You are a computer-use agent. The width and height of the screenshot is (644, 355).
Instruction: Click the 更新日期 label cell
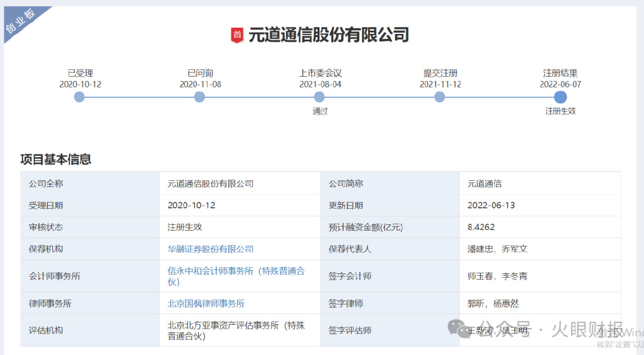tap(390, 205)
